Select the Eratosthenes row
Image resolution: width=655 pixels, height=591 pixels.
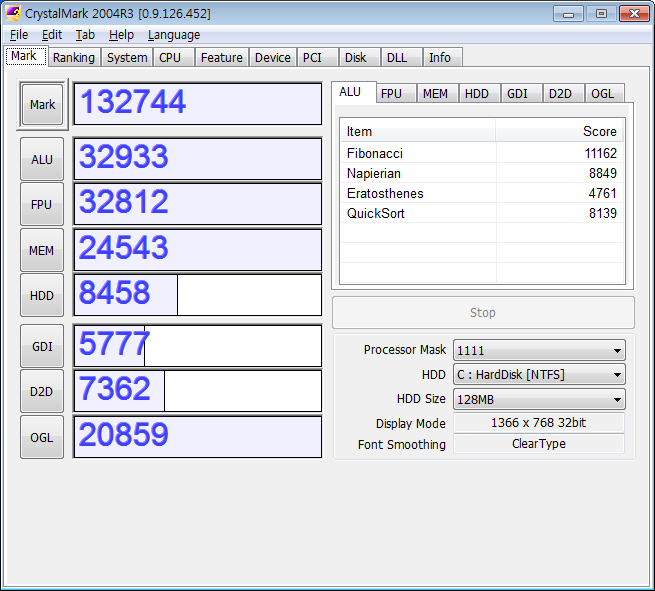click(x=482, y=193)
